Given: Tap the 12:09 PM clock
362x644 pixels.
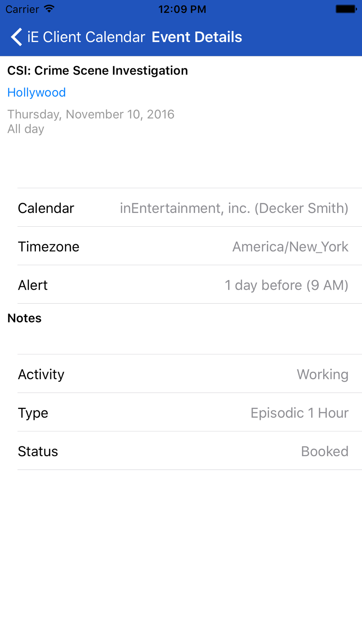Looking at the screenshot, I should (x=182, y=9).
